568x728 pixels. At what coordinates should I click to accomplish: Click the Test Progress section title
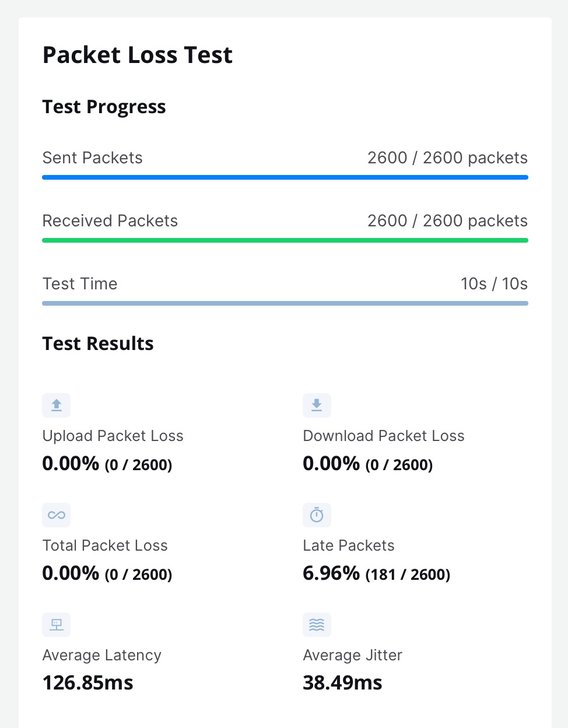(104, 107)
